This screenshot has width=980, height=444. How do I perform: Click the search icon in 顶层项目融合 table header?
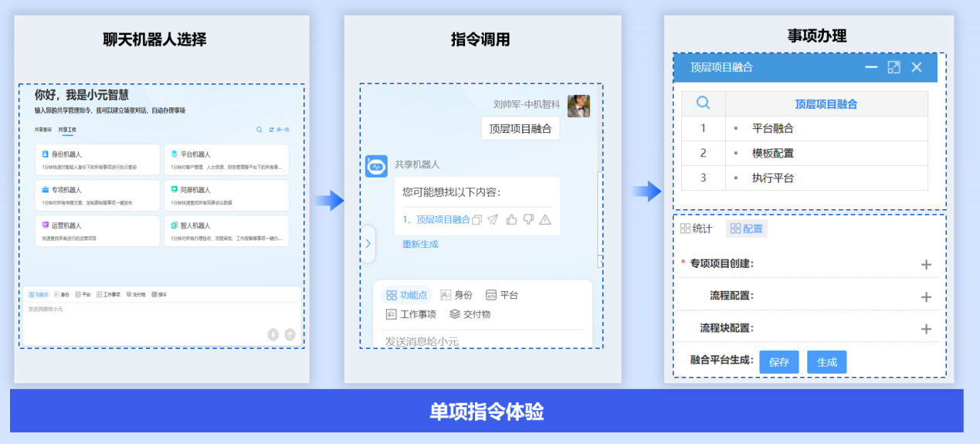click(x=703, y=103)
